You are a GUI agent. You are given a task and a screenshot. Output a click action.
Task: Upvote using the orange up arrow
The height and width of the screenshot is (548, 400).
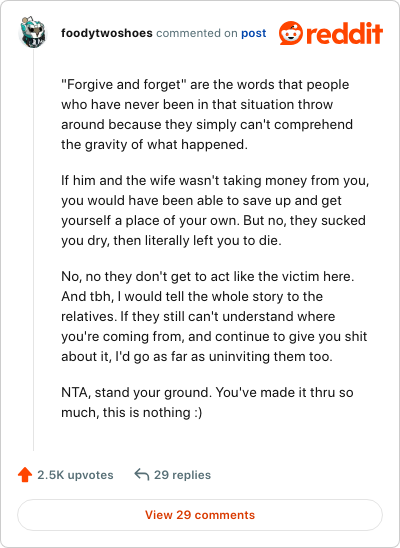click(25, 475)
